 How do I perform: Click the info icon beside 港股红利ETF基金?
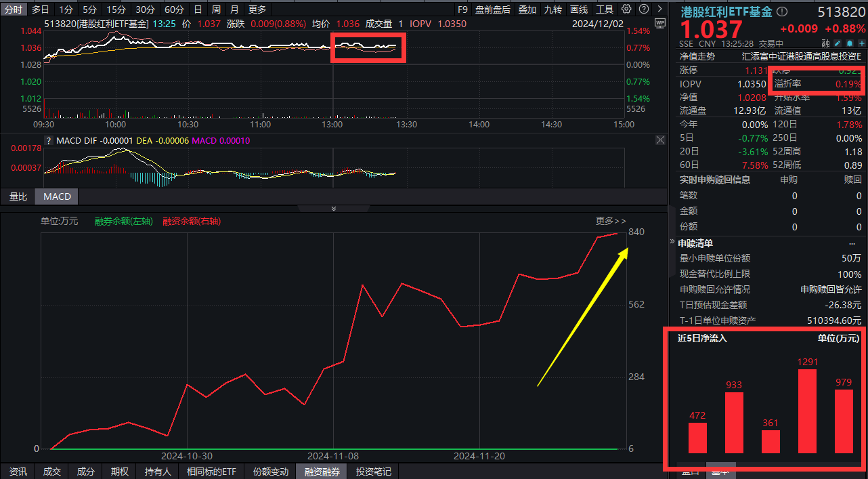[782, 12]
